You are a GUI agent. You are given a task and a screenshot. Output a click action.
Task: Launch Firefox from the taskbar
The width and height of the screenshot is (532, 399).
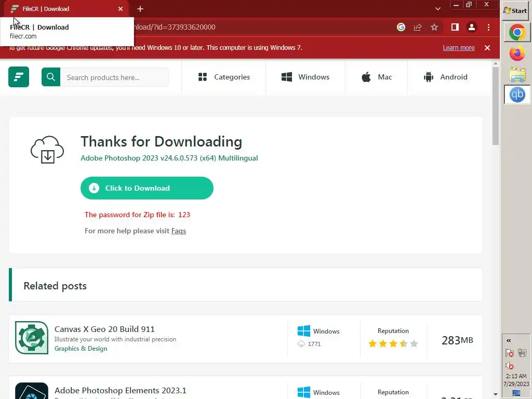tap(517, 54)
